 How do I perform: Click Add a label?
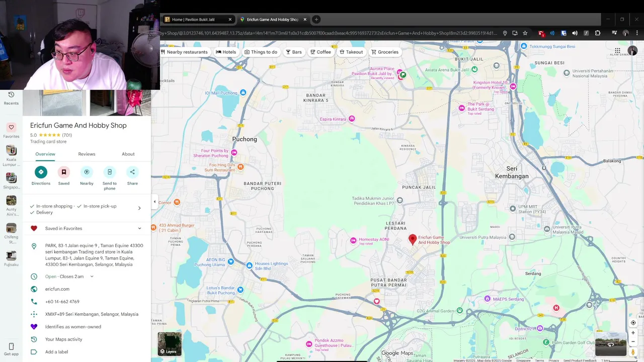[x=56, y=352]
